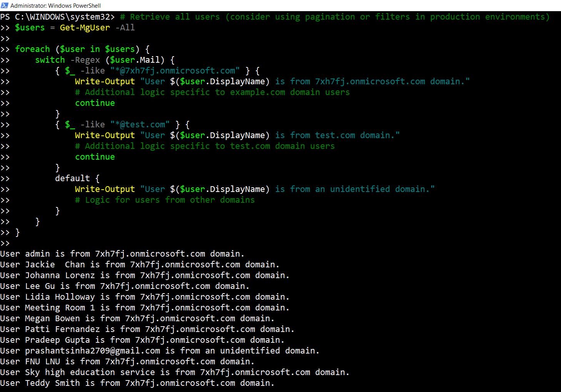Click the "User admin" output line
Screen dimensions: 561x392
pos(122,254)
